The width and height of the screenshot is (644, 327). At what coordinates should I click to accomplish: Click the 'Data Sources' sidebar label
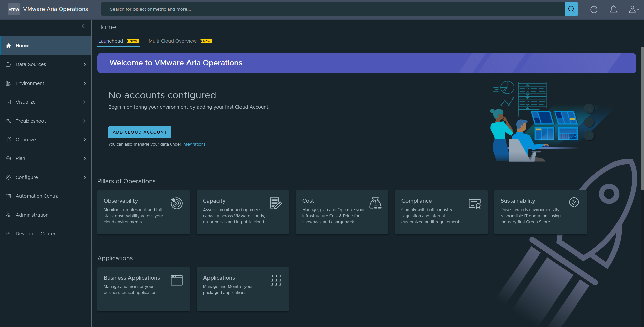[x=31, y=64]
